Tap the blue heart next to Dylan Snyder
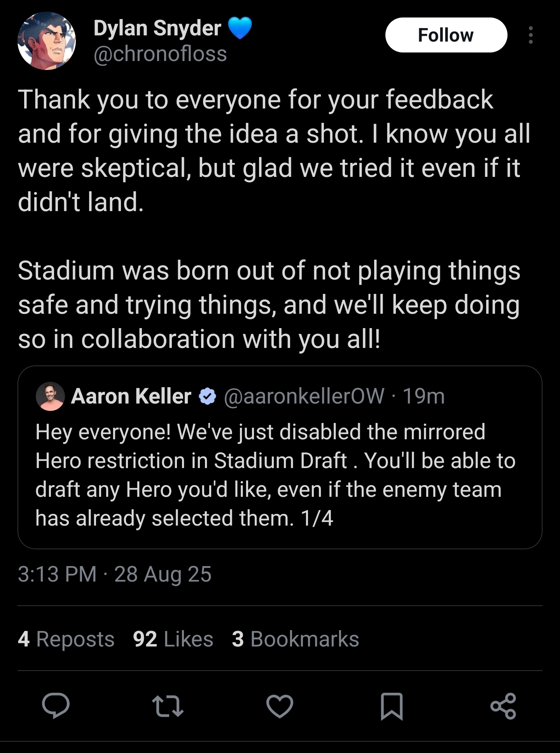This screenshot has height=753, width=560. [240, 28]
